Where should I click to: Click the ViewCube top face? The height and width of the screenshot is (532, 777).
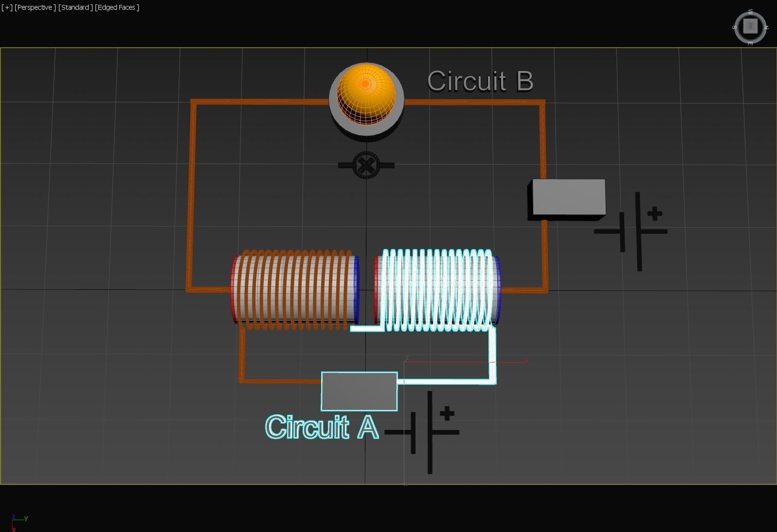pyautogui.click(x=750, y=26)
